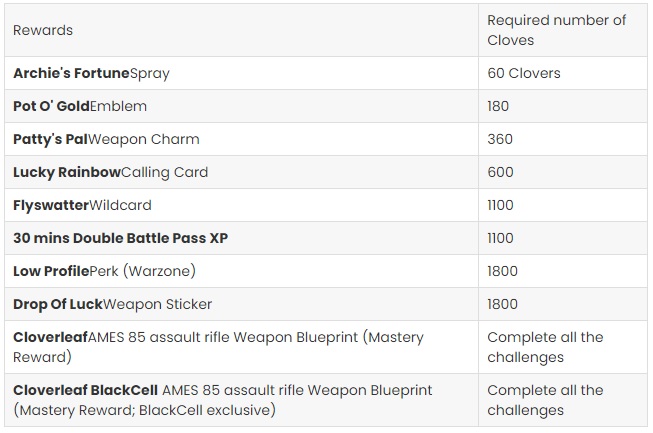Select the Flyswatter Wildcard reward cell

[x=241, y=205]
